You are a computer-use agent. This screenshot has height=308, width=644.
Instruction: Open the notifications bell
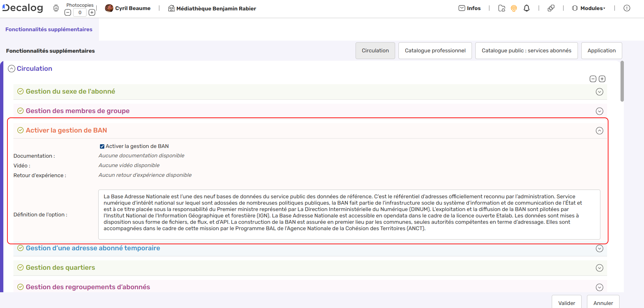527,8
